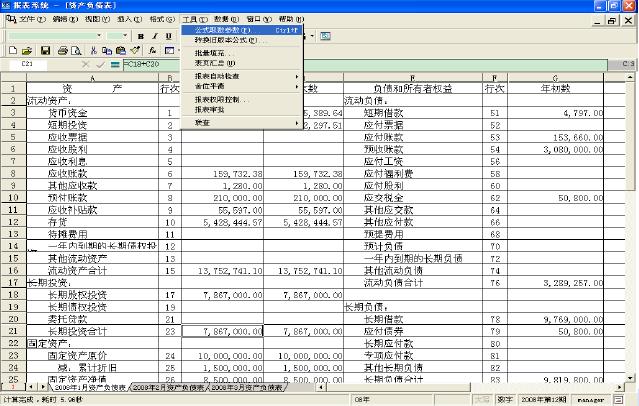
Task: Select value 153,660.00 in 应付账款 row
Action: click(556, 137)
